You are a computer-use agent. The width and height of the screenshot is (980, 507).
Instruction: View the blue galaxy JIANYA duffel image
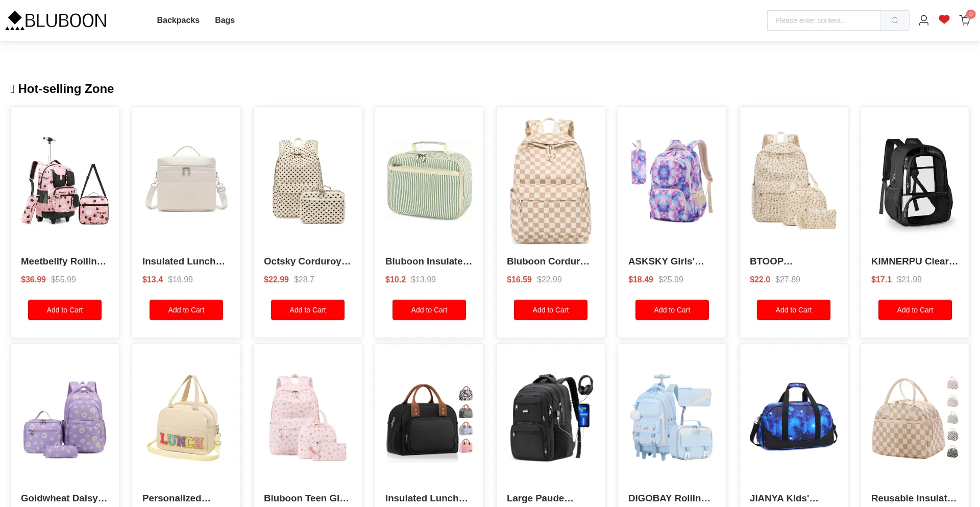click(x=794, y=418)
